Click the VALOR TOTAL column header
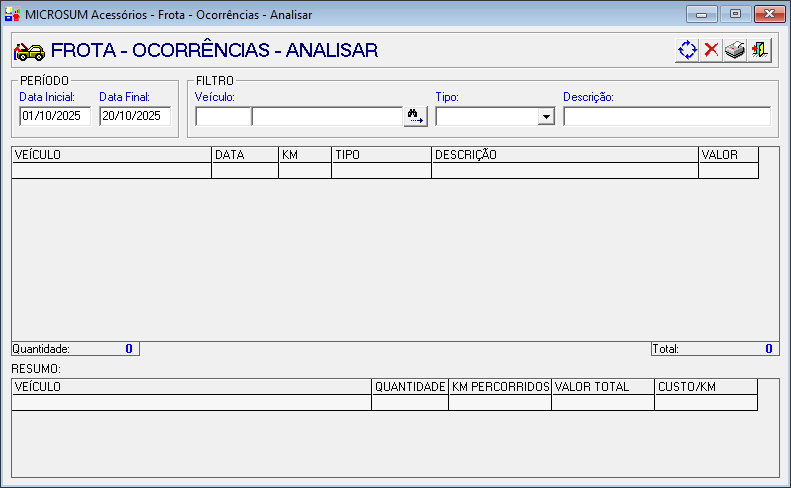This screenshot has height=488, width=791. click(x=603, y=387)
